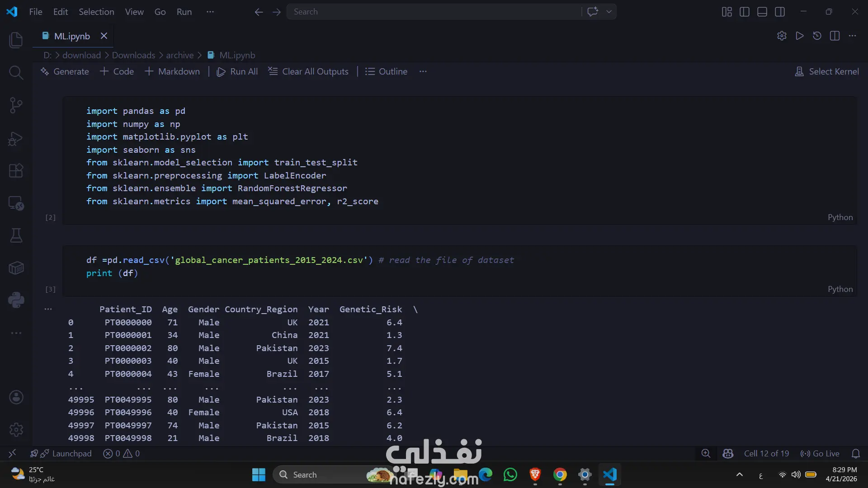This screenshot has height=488, width=868.
Task: Add a new Code cell
Action: (x=117, y=71)
